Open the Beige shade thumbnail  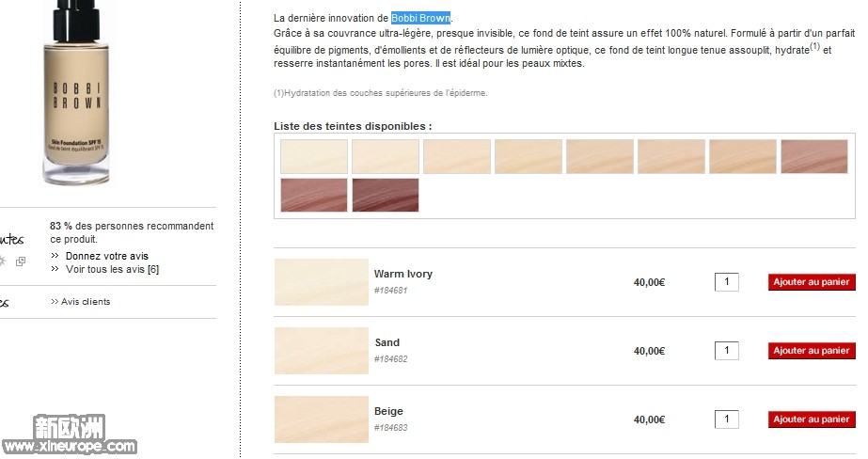(321, 419)
